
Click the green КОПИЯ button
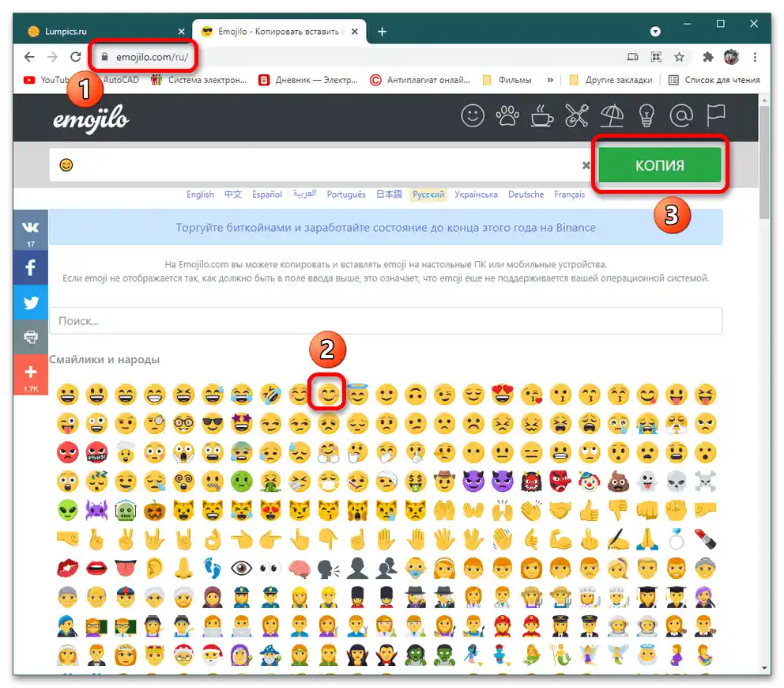(659, 164)
